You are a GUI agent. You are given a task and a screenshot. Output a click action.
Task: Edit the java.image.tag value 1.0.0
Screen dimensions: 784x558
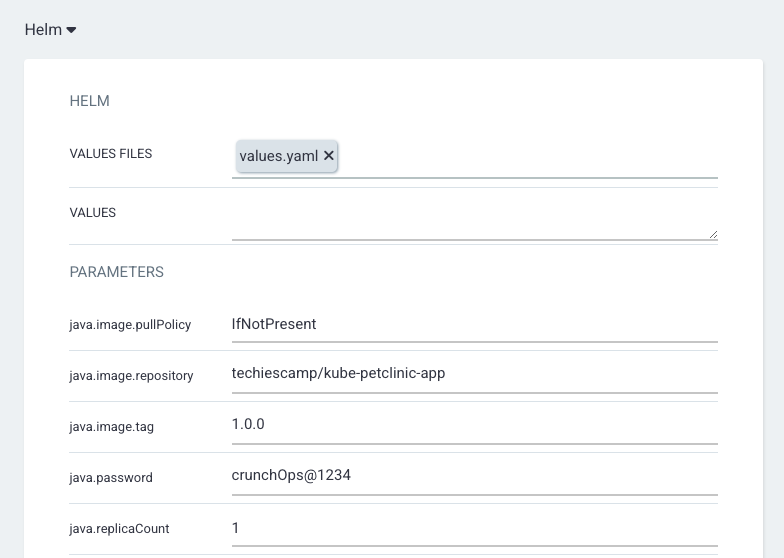point(474,426)
